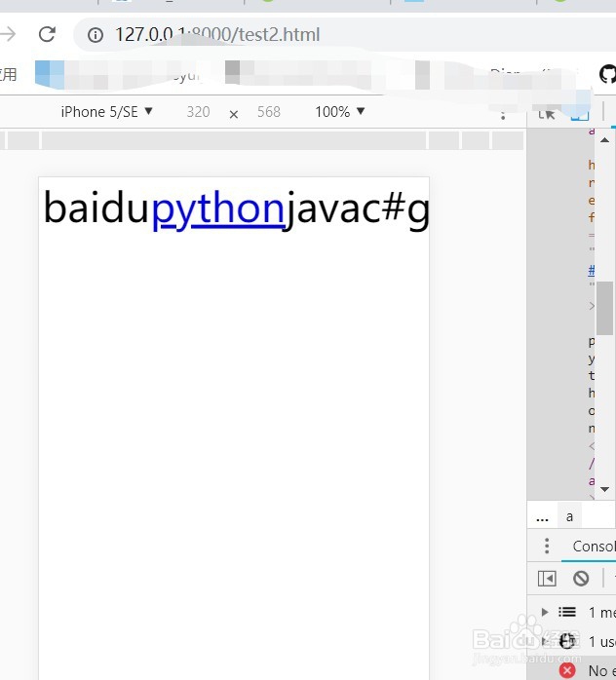Open the 100% zoom dropdown
Image resolution: width=616 pixels, height=680 pixels.
[339, 112]
